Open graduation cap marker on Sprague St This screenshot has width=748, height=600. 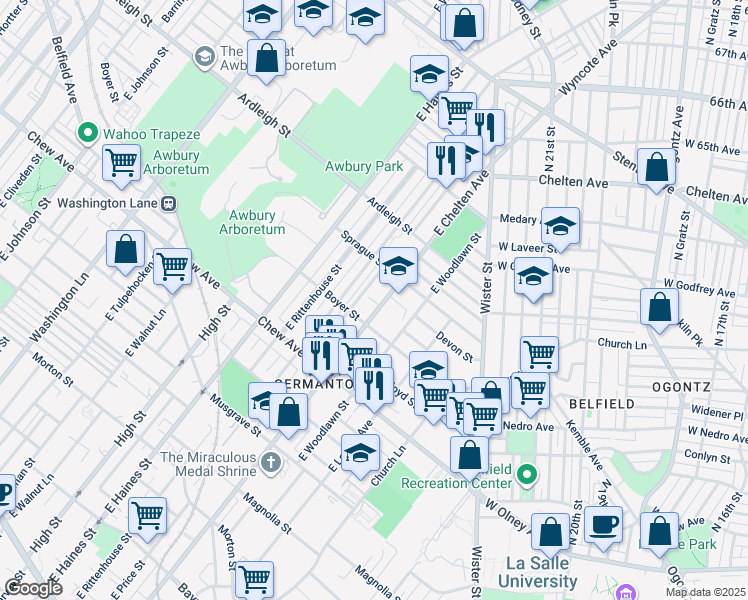pos(398,266)
